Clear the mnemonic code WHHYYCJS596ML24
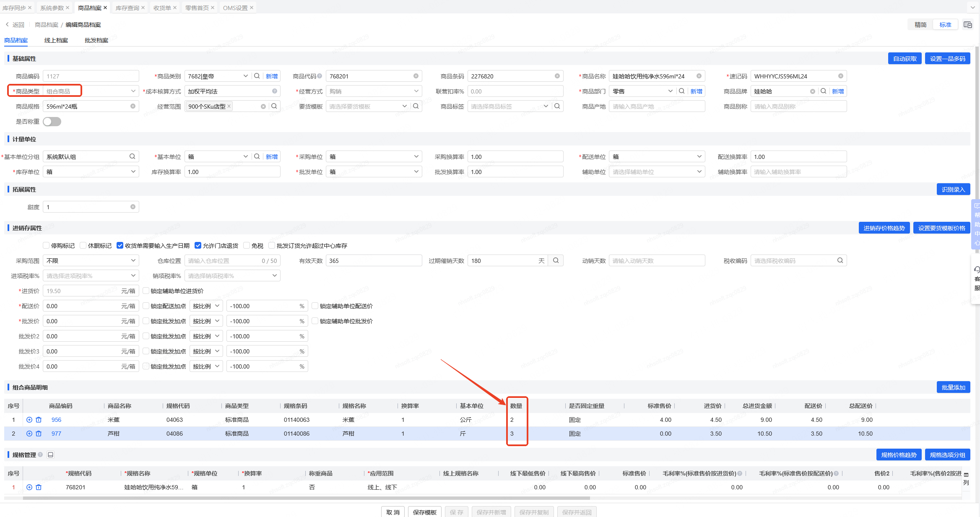Image resolution: width=980 pixels, height=517 pixels. 841,76
